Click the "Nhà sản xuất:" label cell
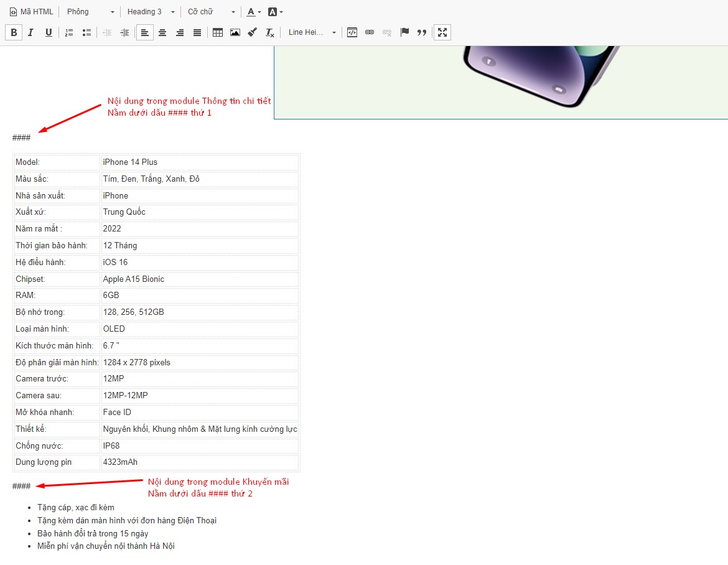This screenshot has width=728, height=565. tap(57, 195)
